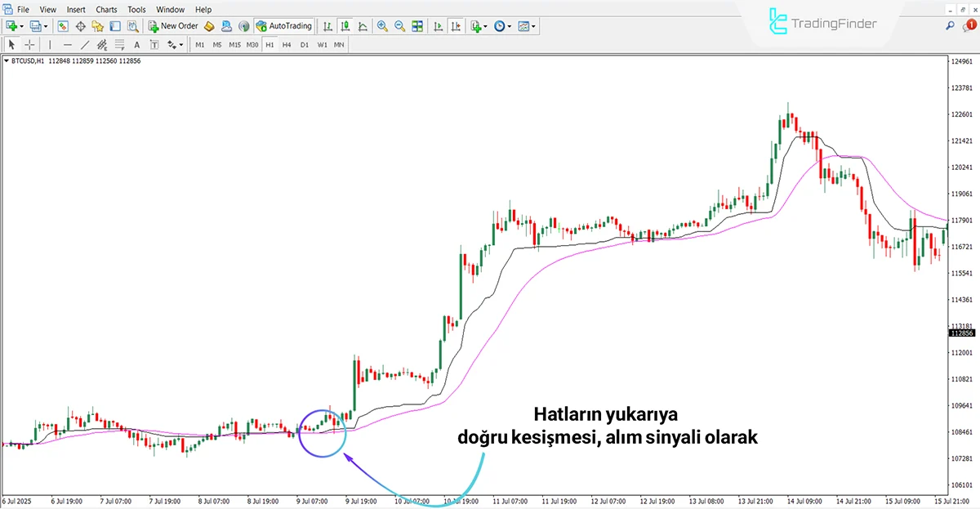Viewport: 980px width, 509px height.
Task: Select the text annotation tool
Action: [x=136, y=45]
